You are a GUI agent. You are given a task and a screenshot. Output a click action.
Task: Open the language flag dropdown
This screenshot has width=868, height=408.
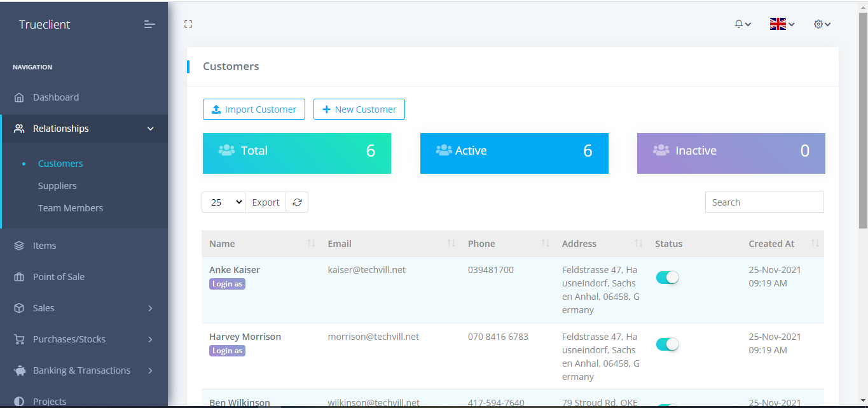[x=782, y=24]
